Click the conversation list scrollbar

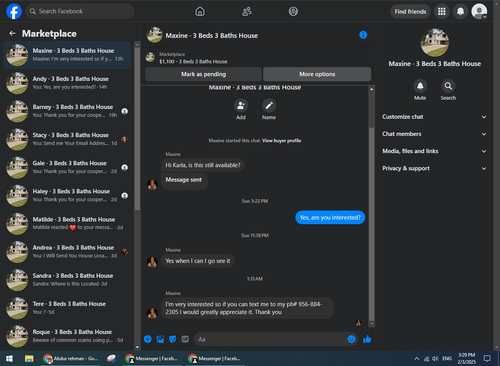pyautogui.click(x=137, y=128)
